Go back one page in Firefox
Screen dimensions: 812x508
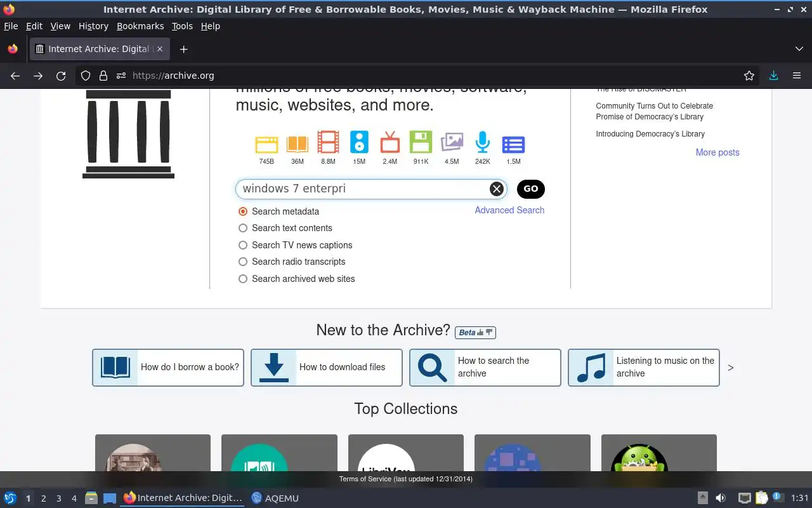click(15, 76)
